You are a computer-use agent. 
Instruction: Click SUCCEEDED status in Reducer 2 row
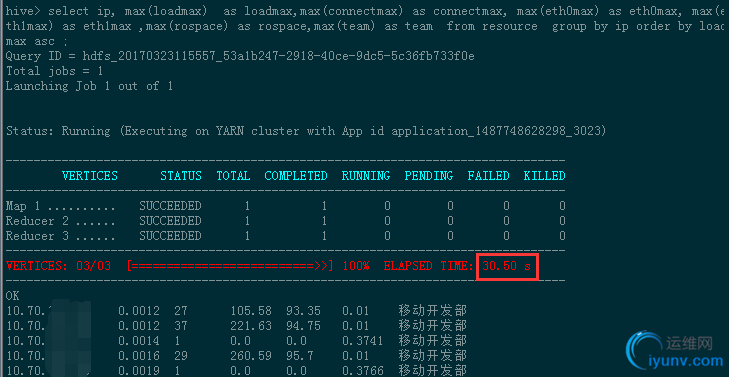point(170,220)
